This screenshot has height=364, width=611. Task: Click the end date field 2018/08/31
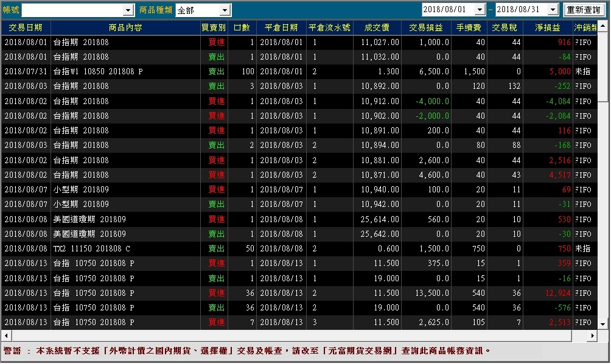pos(522,9)
